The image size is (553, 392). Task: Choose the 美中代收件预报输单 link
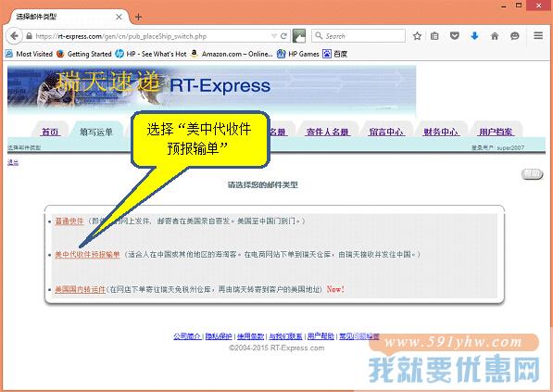pyautogui.click(x=87, y=255)
